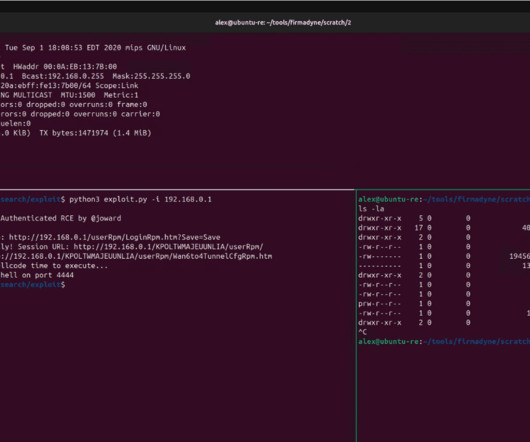Image resolution: width=530 pixels, height=442 pixels.
Task: Click the "time to execute..." line
Action: (x=54, y=266)
